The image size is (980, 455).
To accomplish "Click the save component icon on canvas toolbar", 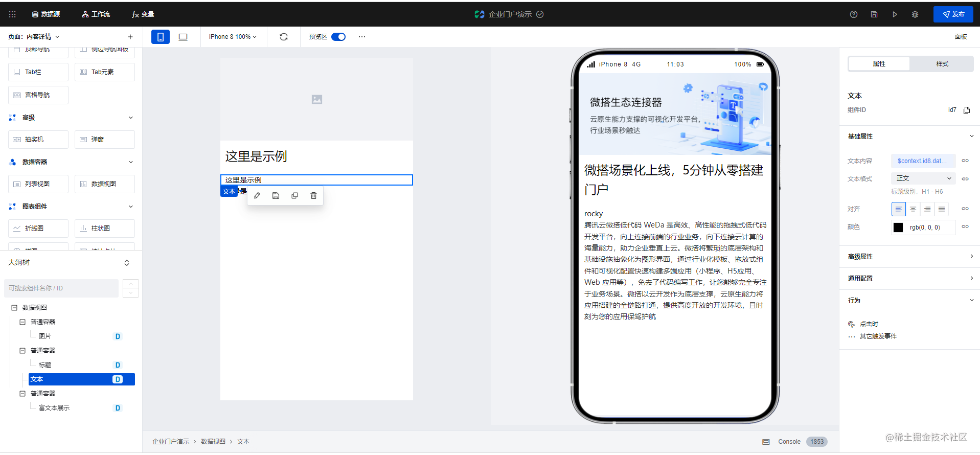I will point(276,196).
